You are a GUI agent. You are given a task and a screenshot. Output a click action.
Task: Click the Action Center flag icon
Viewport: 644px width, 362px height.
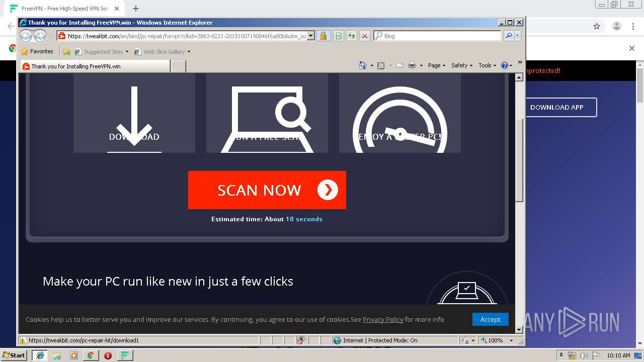click(596, 355)
